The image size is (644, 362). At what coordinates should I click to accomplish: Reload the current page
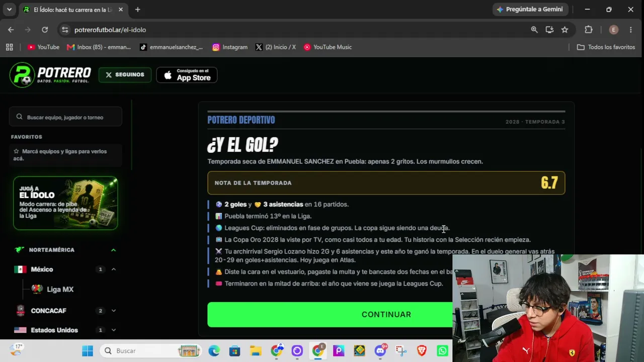[45, 30]
